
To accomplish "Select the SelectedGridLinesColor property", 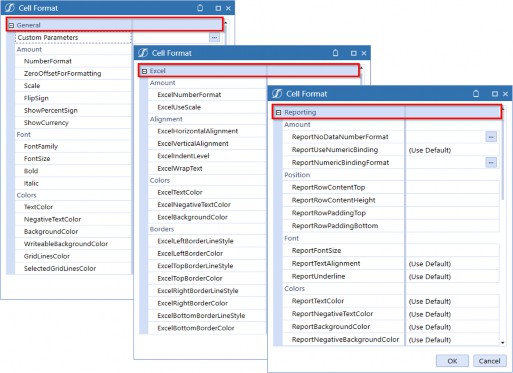I will 60,269.
